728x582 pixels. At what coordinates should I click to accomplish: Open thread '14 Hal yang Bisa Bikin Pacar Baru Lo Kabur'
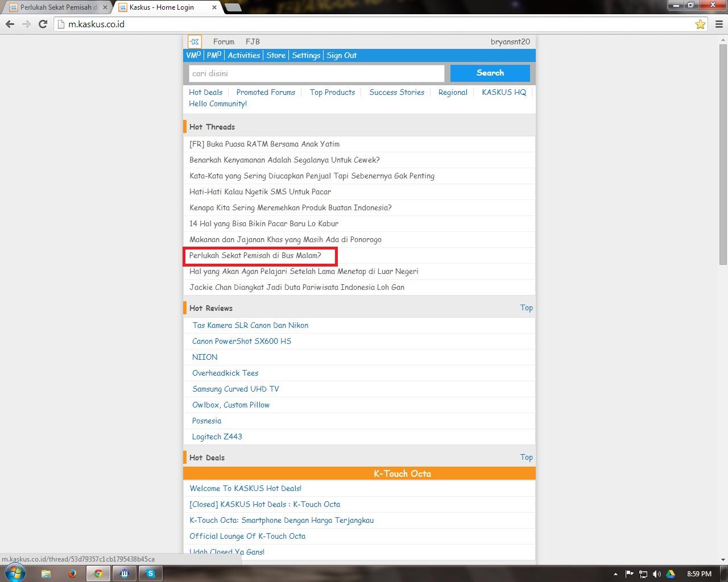[x=264, y=223]
